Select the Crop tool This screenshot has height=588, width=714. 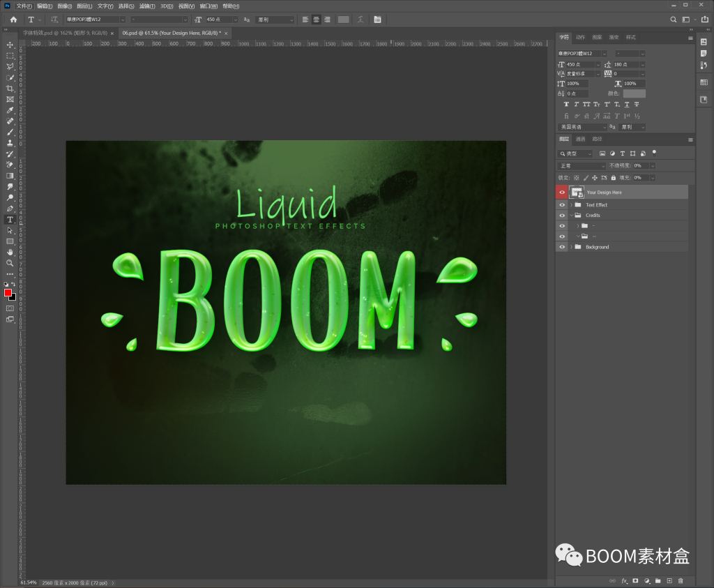10,89
